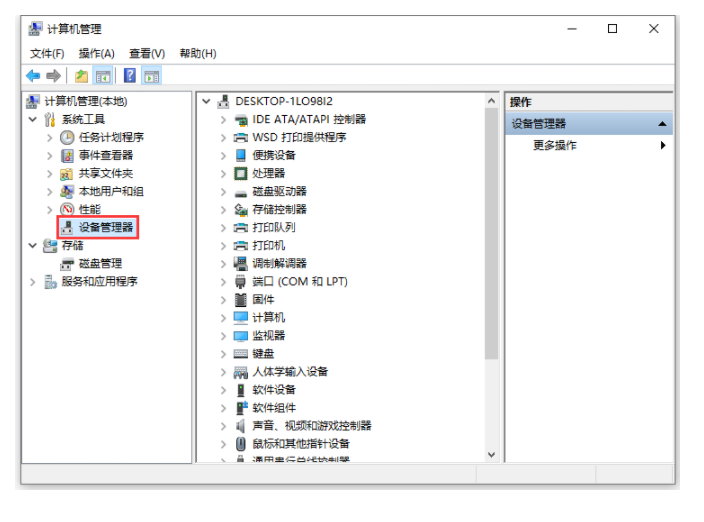Collapse the DESKTOP-1LO98I2 root node

pyautogui.click(x=206, y=101)
